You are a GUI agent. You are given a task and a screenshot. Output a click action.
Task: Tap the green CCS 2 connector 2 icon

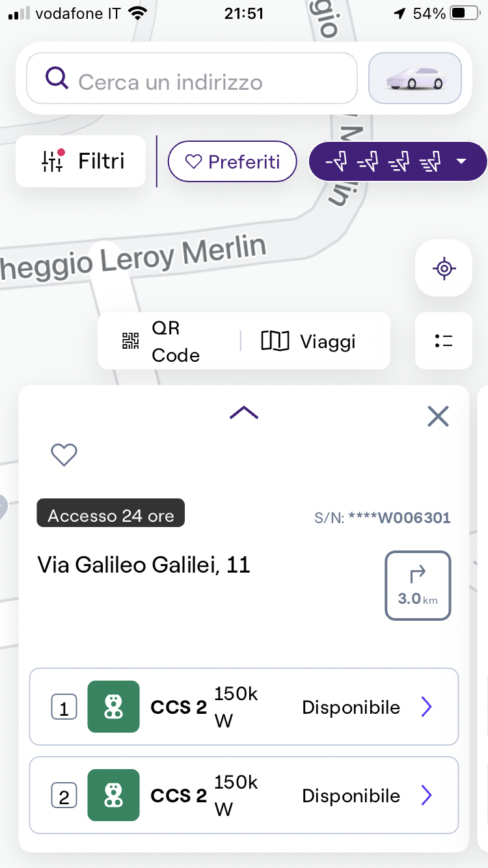point(113,795)
